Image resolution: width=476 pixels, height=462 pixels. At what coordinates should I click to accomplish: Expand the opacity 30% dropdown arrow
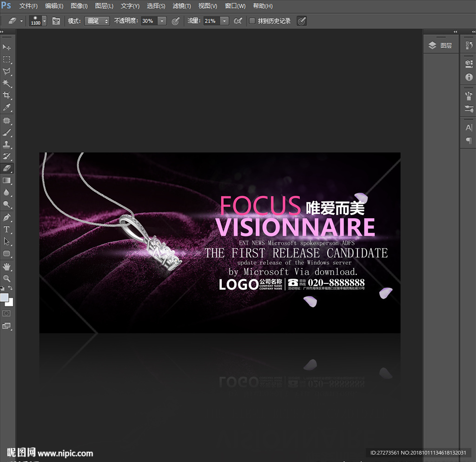[x=162, y=21]
